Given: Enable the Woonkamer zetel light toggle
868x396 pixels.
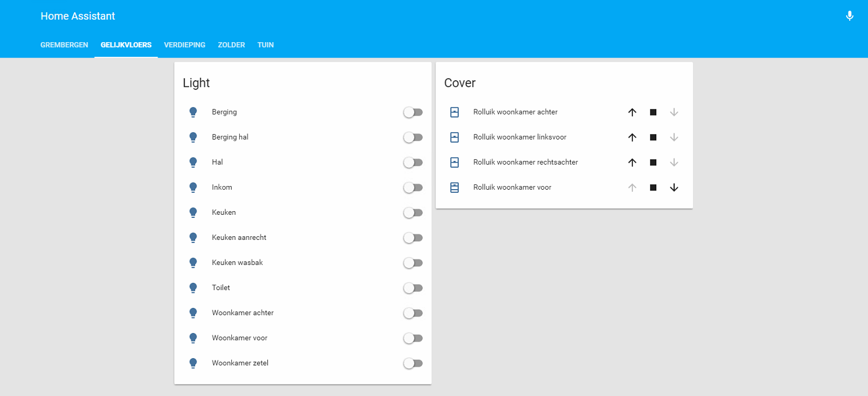Looking at the screenshot, I should tap(413, 364).
